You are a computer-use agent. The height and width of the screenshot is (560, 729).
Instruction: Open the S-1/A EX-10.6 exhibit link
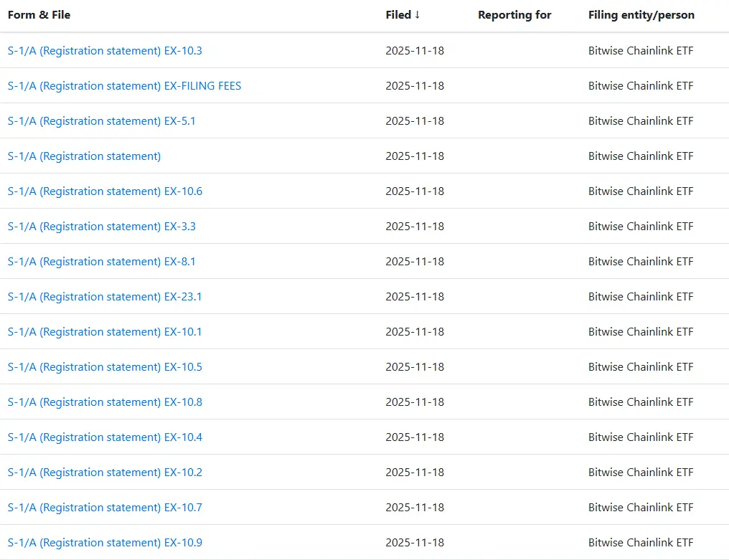click(105, 191)
